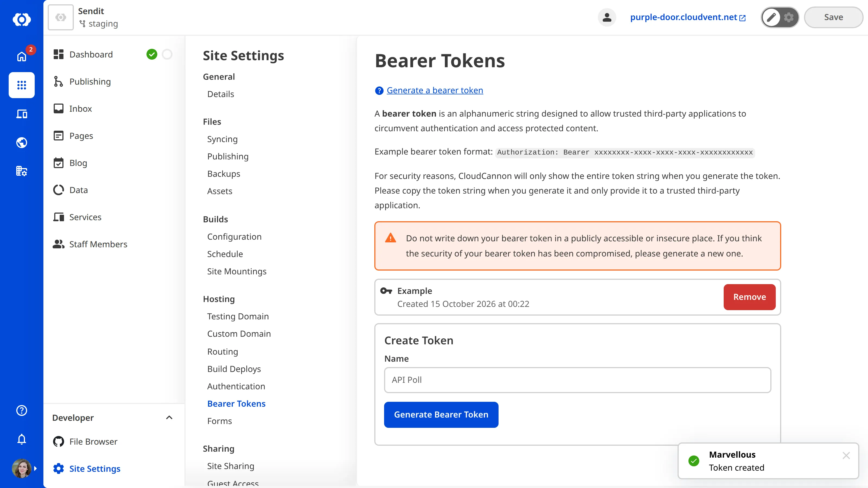Collapse the Developer section chevron

click(x=169, y=418)
